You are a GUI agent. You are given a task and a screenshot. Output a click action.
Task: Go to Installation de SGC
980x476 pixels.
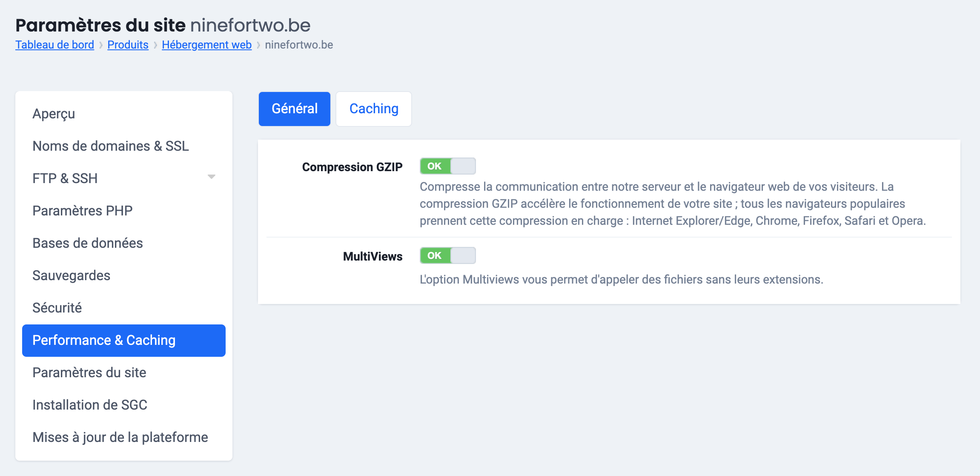point(90,405)
